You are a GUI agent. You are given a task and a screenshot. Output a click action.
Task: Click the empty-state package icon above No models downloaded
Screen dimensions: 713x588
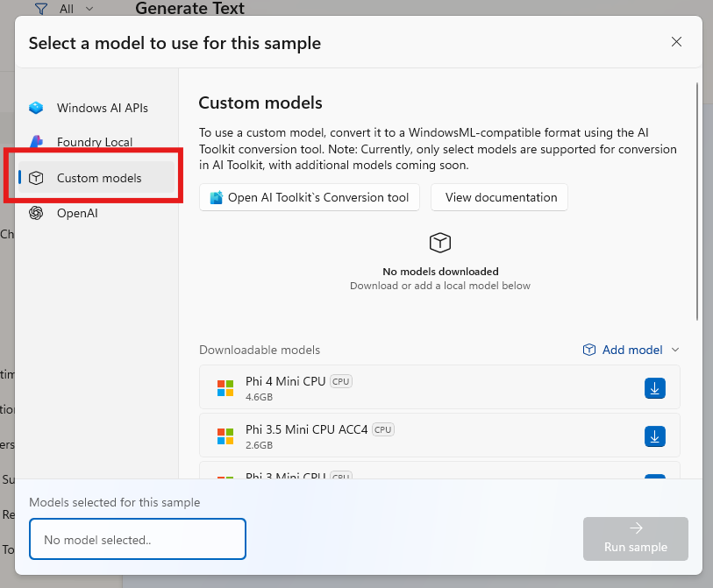(439, 243)
